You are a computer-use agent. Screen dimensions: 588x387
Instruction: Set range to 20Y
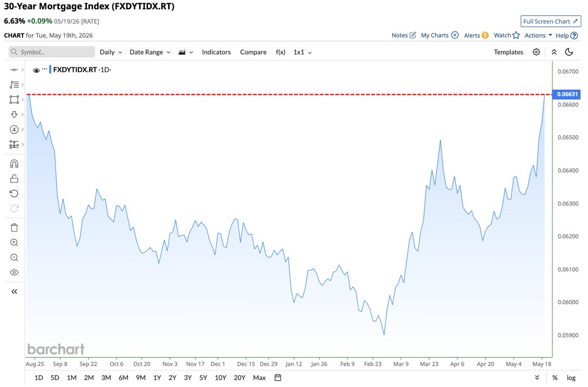(240, 378)
